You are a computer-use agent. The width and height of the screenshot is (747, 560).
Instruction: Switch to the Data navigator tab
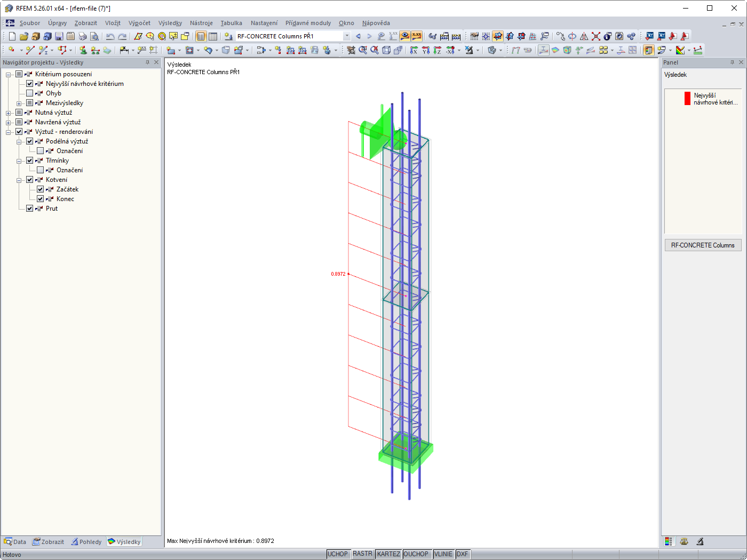point(15,542)
